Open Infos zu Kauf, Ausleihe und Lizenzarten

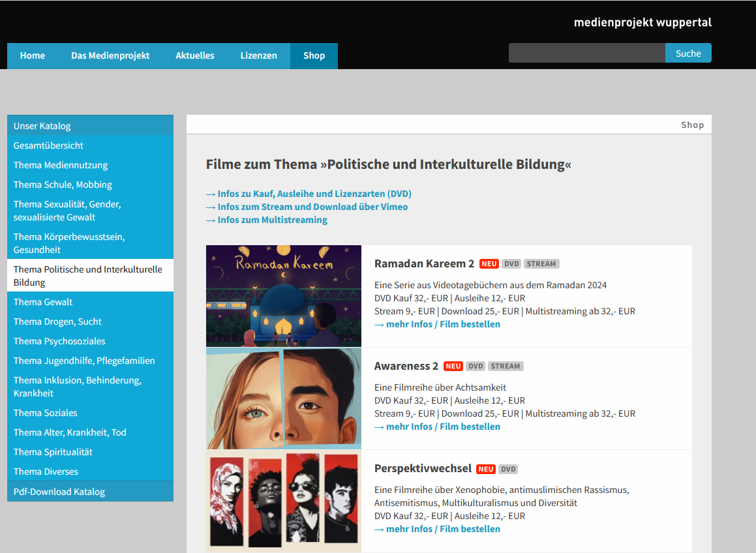pyautogui.click(x=309, y=194)
